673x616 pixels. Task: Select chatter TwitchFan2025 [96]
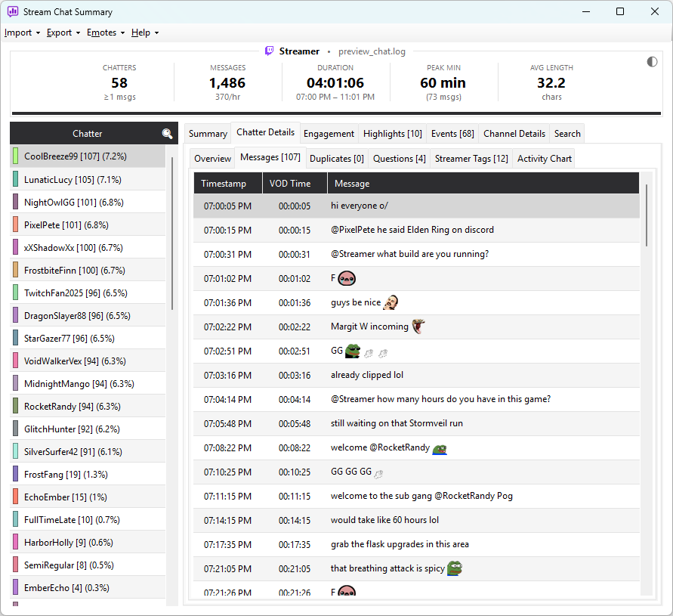pos(88,293)
